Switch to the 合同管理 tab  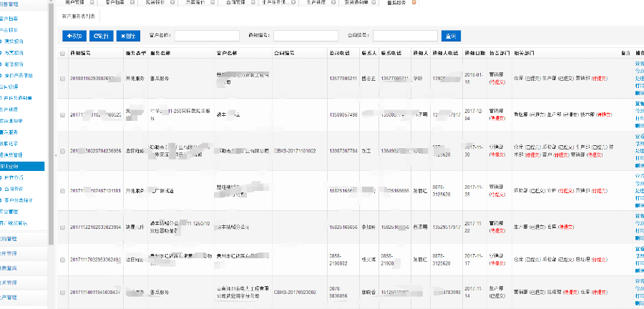pos(235,2)
